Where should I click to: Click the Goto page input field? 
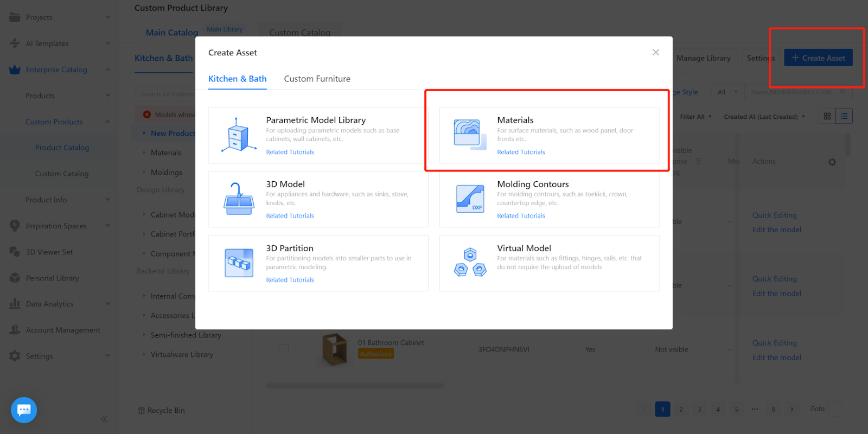coord(835,409)
